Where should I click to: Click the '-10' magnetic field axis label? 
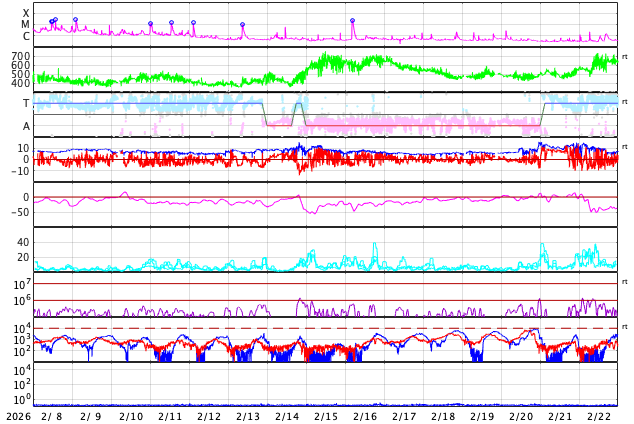pyautogui.click(x=20, y=171)
